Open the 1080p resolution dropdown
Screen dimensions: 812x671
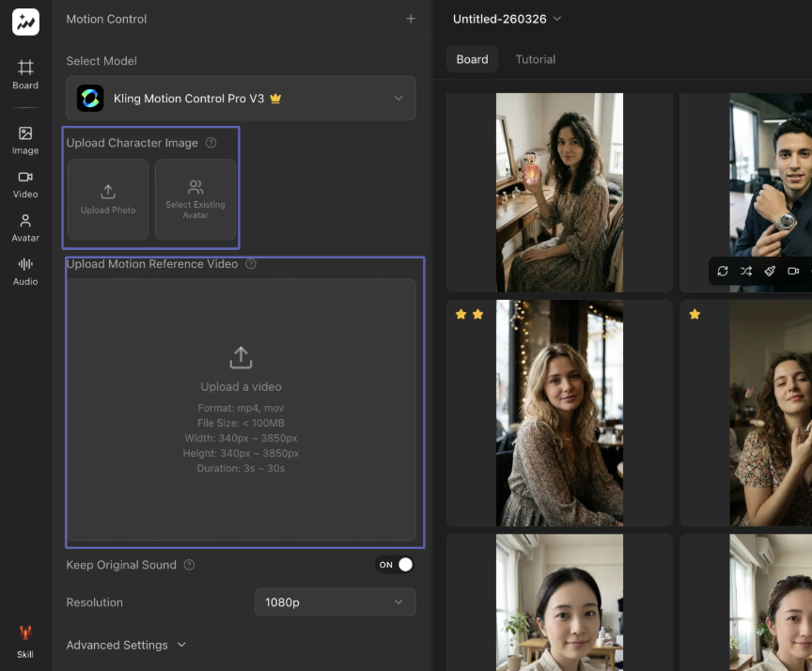tap(335, 602)
